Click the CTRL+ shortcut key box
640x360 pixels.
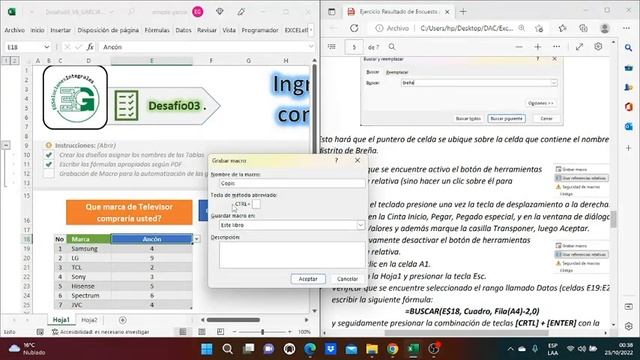coord(256,204)
